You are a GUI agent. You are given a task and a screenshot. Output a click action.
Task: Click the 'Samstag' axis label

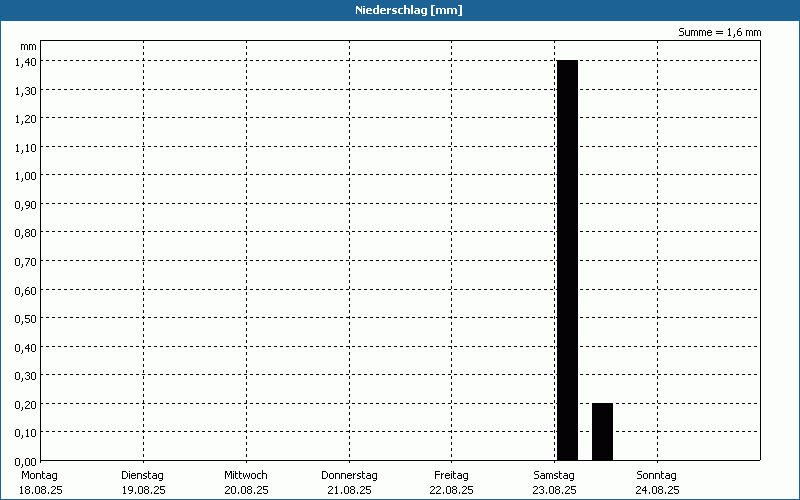554,476
